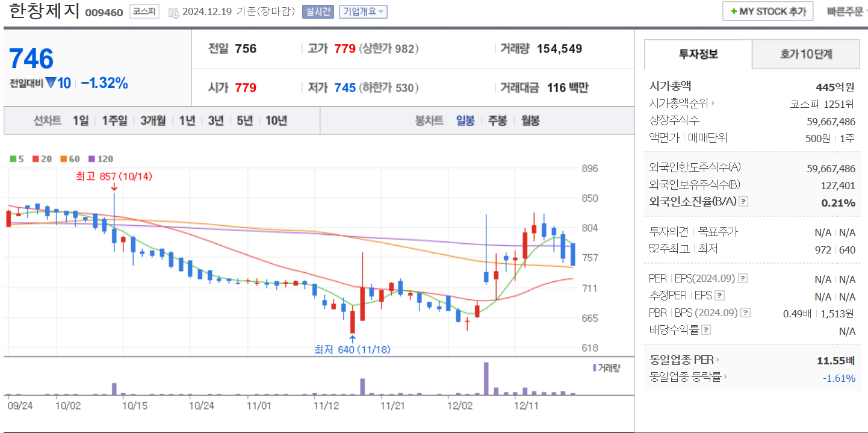
Task: Select the 10년 line chart period
Action: pyautogui.click(x=276, y=120)
